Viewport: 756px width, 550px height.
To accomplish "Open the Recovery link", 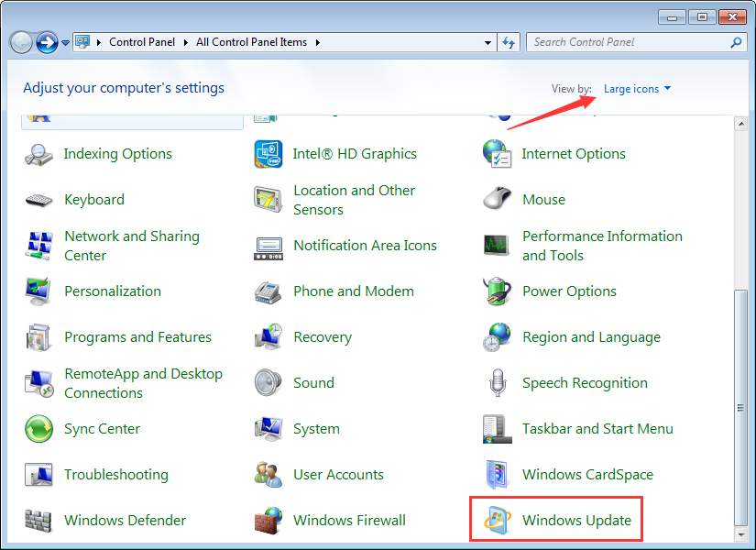I will point(323,337).
